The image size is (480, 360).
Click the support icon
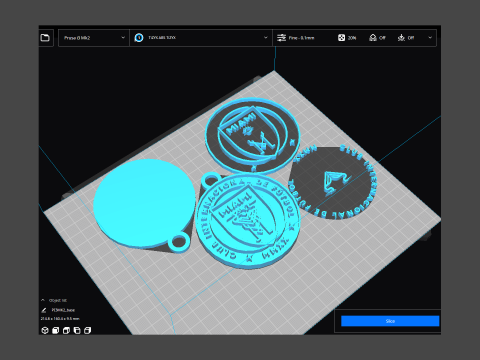coord(373,38)
